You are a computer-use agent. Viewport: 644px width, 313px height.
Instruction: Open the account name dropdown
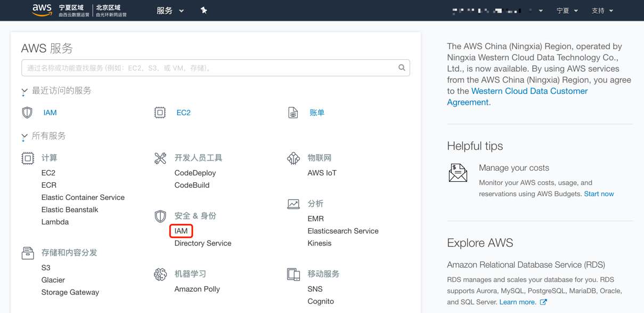pos(497,11)
